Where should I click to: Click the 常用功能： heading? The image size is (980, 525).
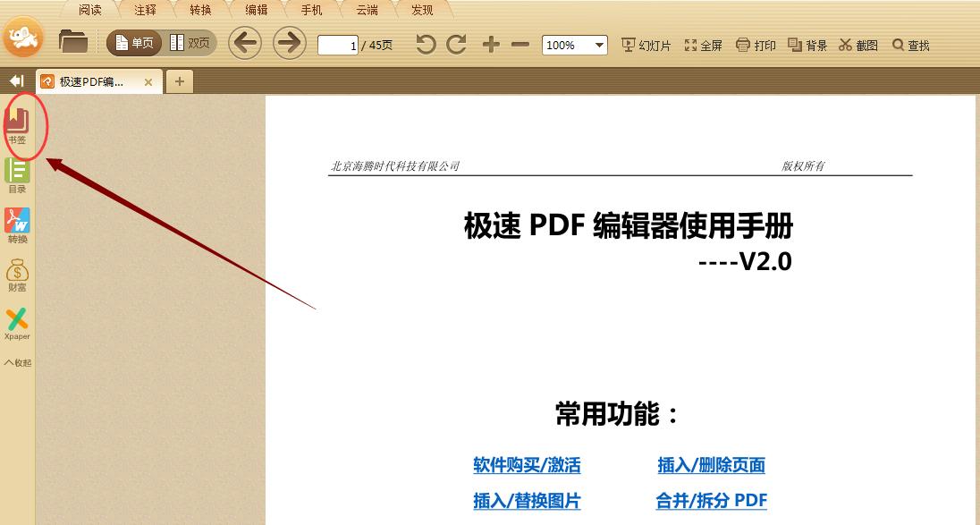(x=617, y=414)
